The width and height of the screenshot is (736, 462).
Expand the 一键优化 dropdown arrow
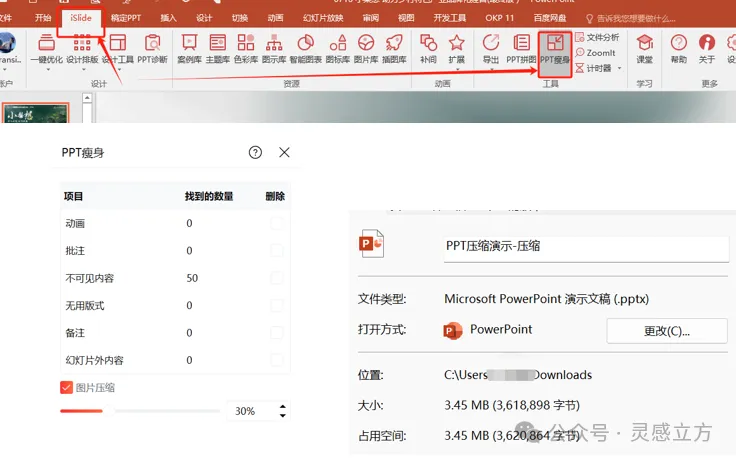(x=48, y=70)
